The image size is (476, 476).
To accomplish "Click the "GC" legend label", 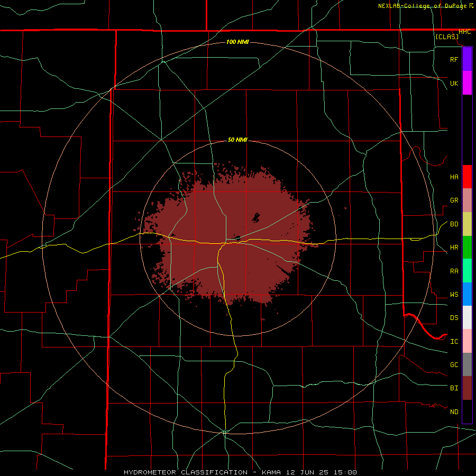I will 454,365.
